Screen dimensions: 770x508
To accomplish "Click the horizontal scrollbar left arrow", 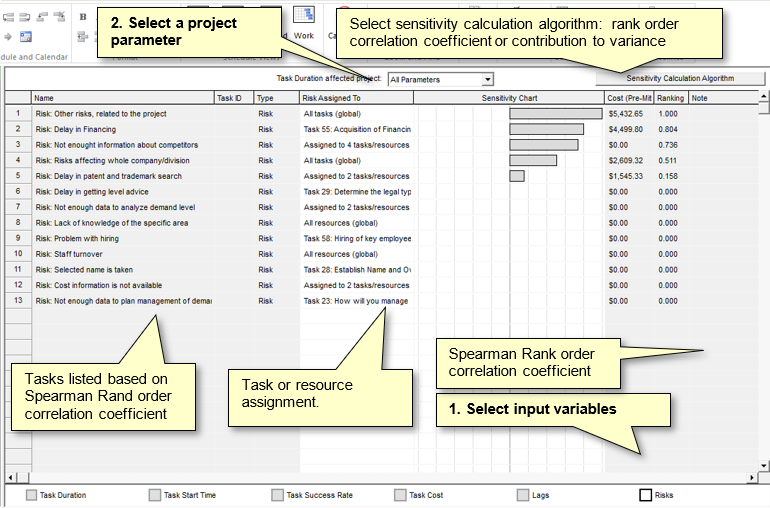I will tap(11, 477).
